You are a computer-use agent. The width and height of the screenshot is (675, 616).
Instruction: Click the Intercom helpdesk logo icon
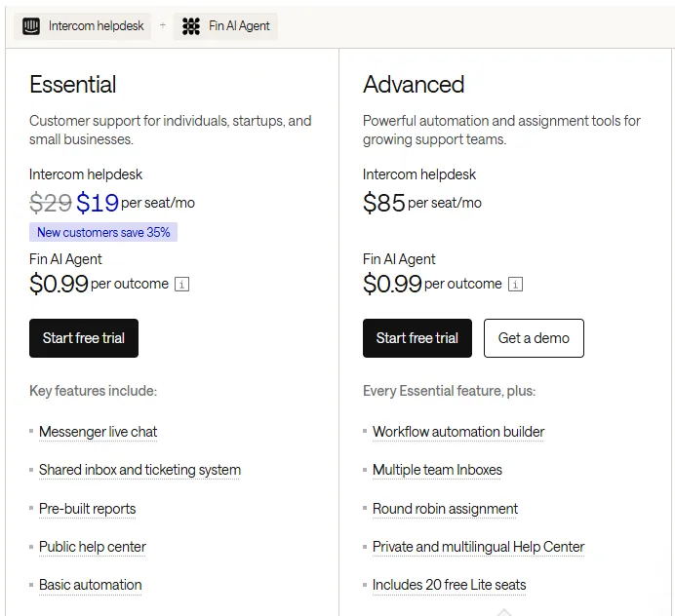click(x=31, y=26)
